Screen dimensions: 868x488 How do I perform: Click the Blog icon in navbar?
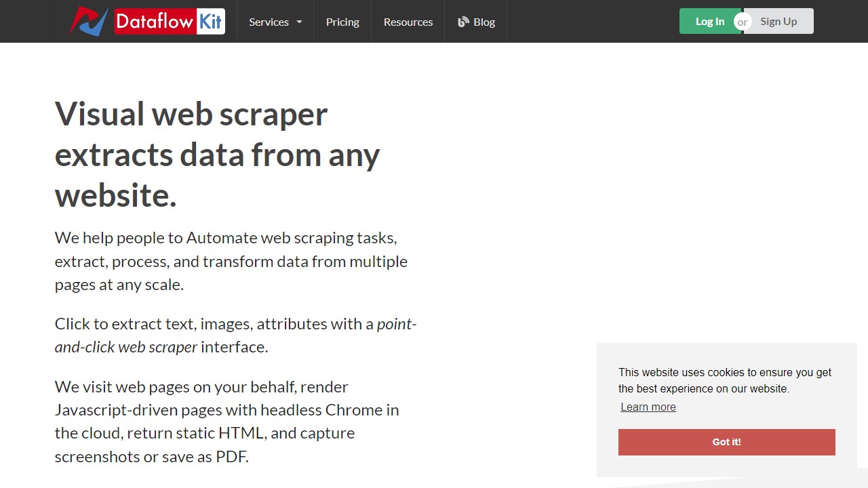[463, 22]
